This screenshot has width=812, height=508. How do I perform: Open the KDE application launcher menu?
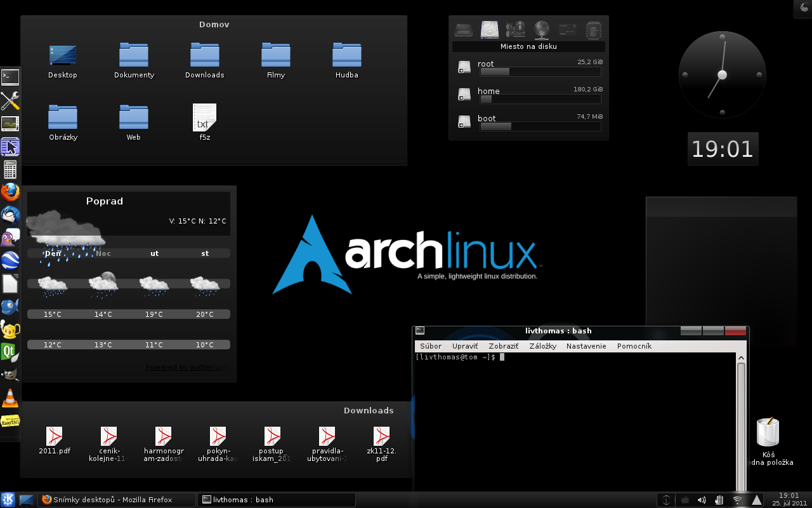(x=8, y=500)
